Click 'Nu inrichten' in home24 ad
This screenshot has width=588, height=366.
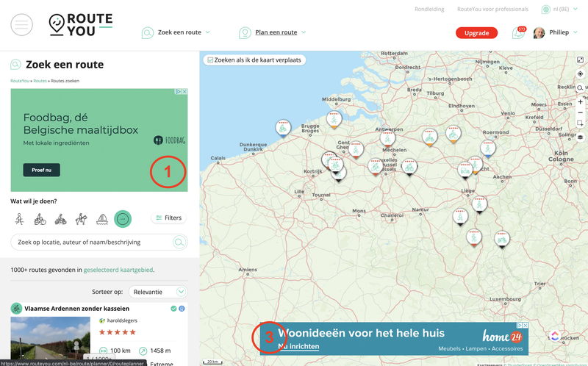(x=298, y=346)
